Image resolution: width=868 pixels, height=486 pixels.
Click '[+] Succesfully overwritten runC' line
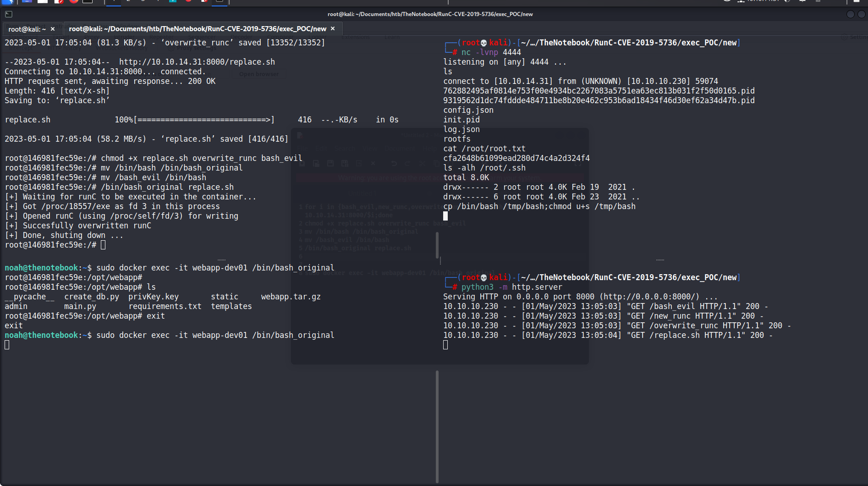(78, 226)
